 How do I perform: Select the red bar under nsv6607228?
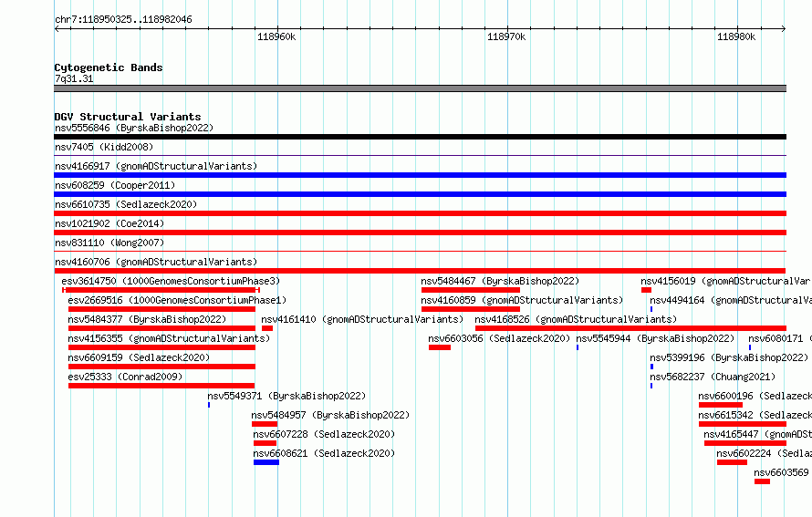(x=265, y=443)
